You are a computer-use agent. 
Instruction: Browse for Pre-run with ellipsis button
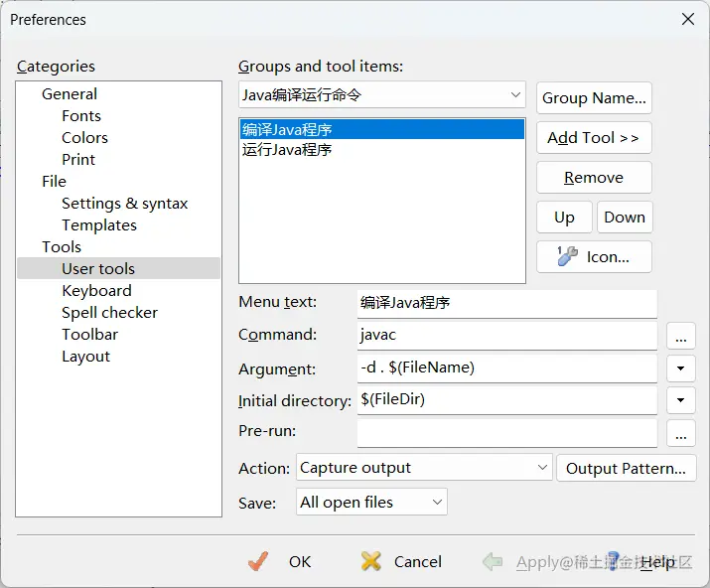680,433
